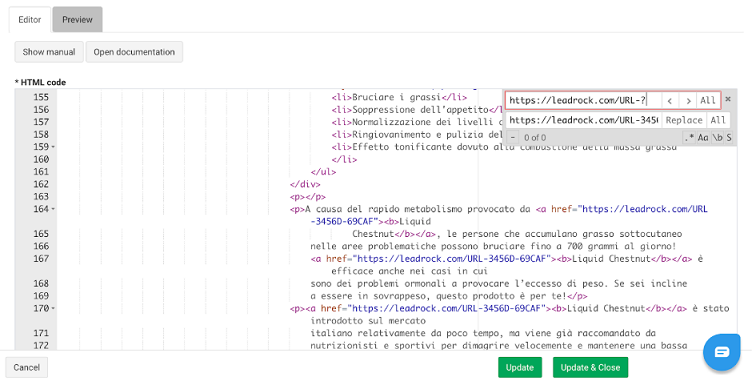Click the Show manual button
The height and width of the screenshot is (384, 756).
tap(49, 52)
